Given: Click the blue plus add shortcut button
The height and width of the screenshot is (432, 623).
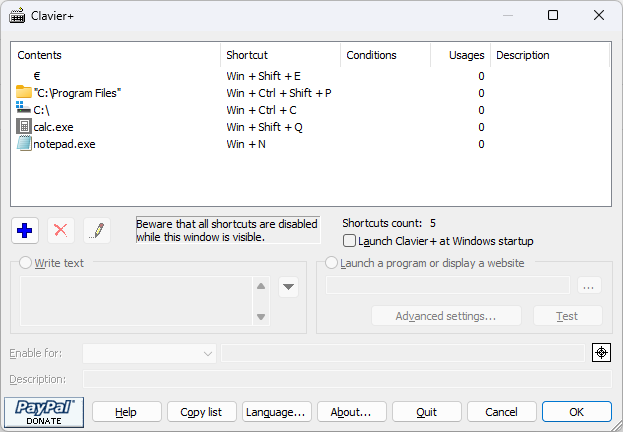Looking at the screenshot, I should (x=25, y=230).
